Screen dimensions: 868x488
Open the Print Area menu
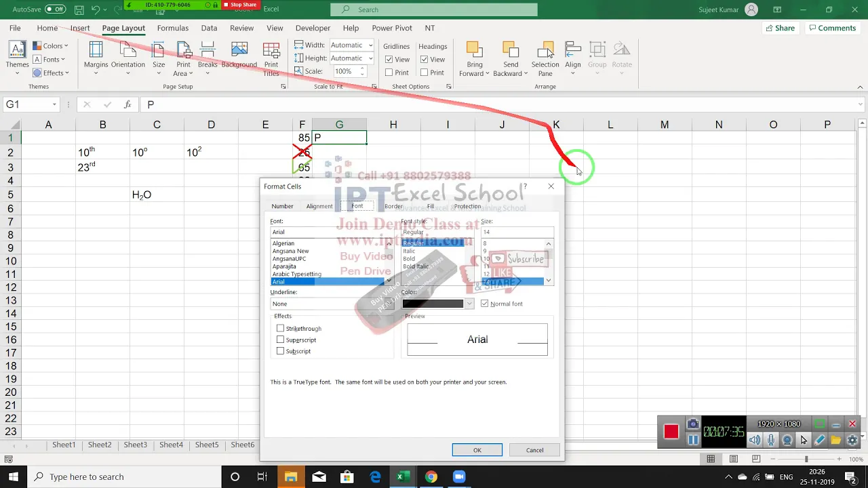[x=183, y=58]
